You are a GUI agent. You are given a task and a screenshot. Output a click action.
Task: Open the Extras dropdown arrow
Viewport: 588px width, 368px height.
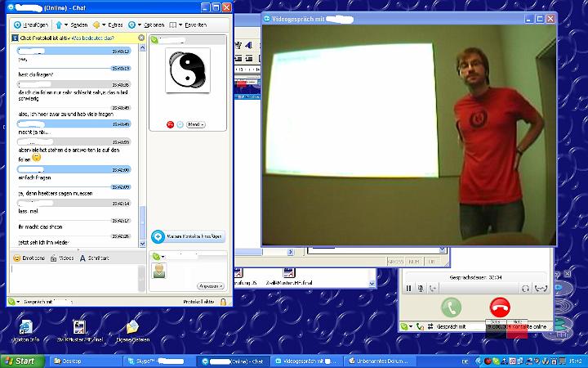click(104, 25)
